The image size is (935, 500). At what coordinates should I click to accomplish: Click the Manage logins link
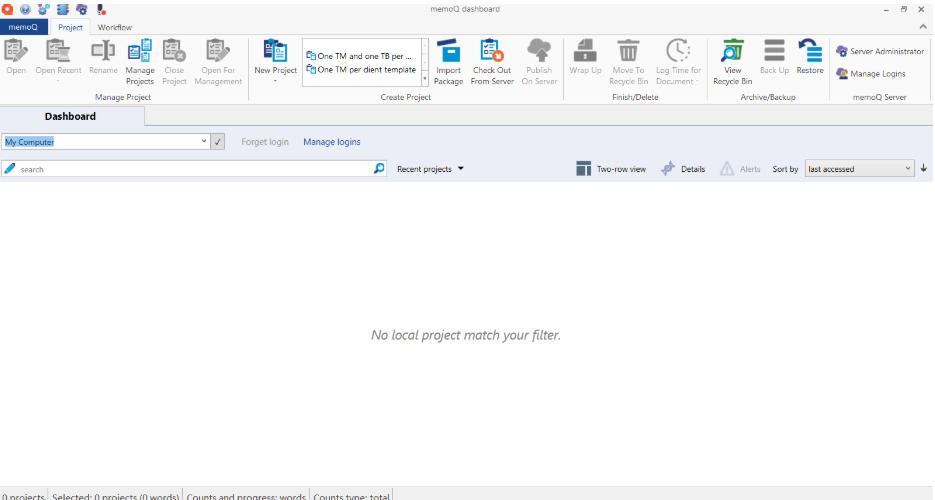(332, 142)
